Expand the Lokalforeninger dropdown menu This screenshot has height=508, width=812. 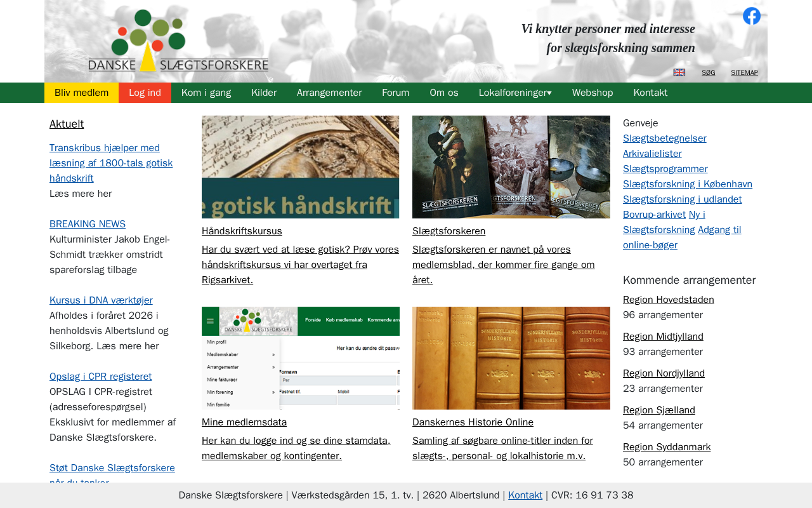tap(515, 93)
